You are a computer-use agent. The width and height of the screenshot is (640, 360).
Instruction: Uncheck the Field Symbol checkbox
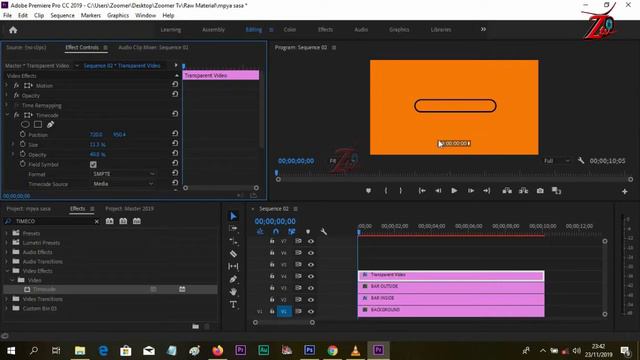pos(93,164)
